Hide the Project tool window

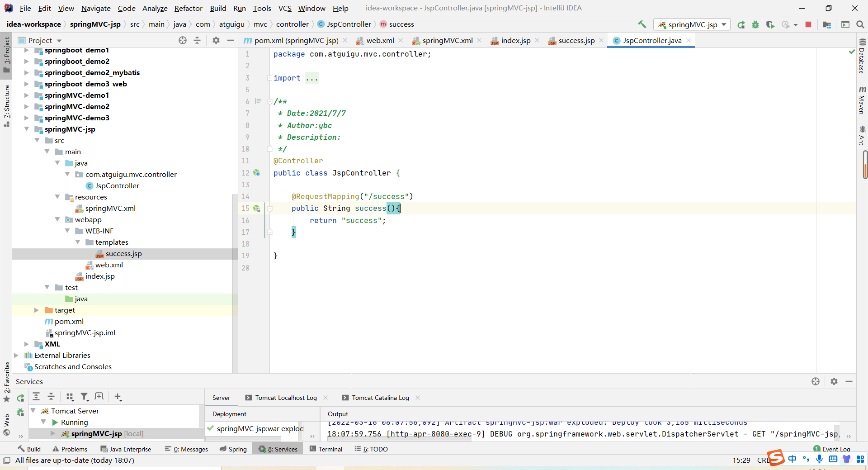point(231,40)
